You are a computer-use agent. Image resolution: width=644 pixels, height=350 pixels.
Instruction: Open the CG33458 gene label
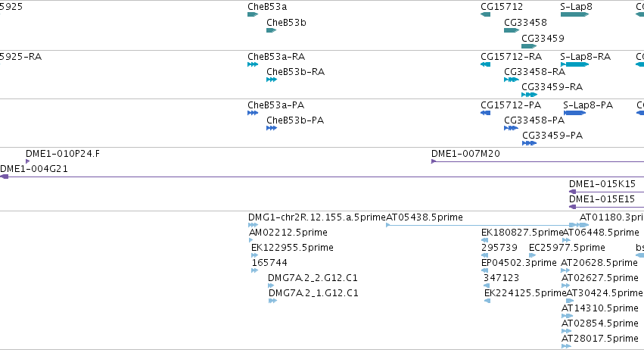point(525,23)
